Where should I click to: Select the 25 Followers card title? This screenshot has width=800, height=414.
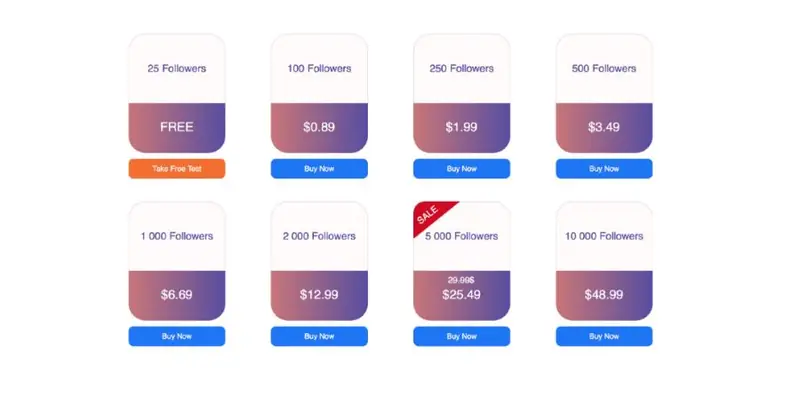point(177,68)
